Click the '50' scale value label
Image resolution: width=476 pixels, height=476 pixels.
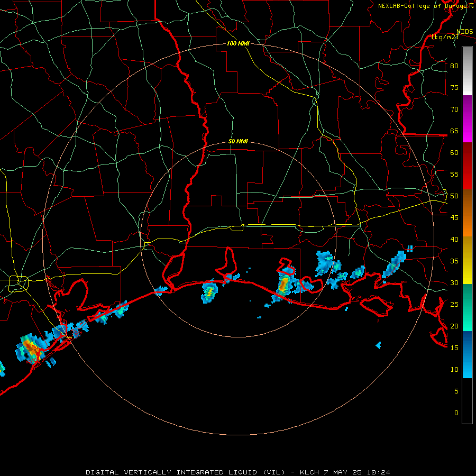point(454,196)
